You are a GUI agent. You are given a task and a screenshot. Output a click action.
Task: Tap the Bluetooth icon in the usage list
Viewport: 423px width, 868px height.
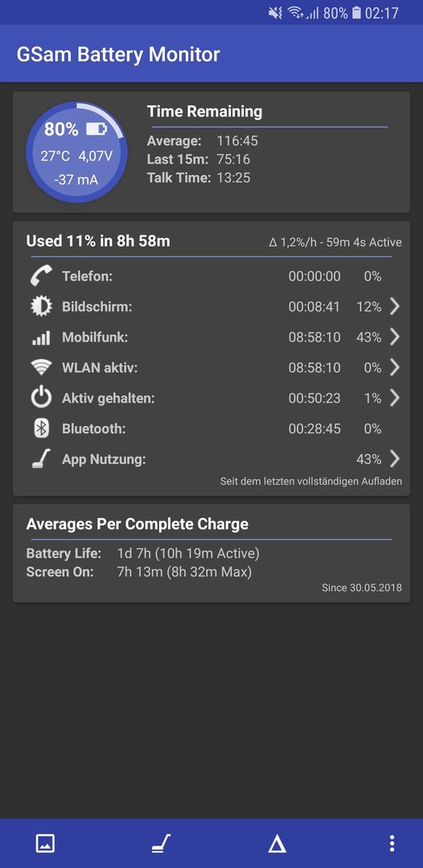(42, 428)
